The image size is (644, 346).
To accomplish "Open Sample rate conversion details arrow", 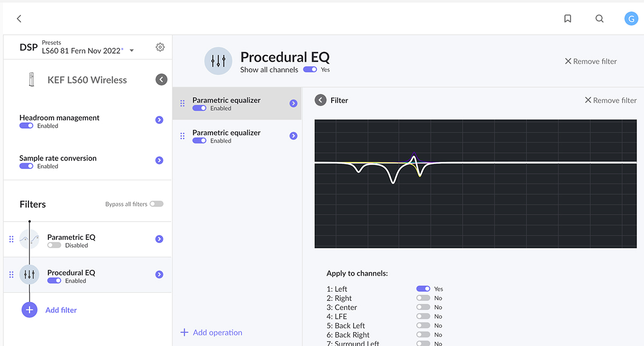I will pos(159,160).
